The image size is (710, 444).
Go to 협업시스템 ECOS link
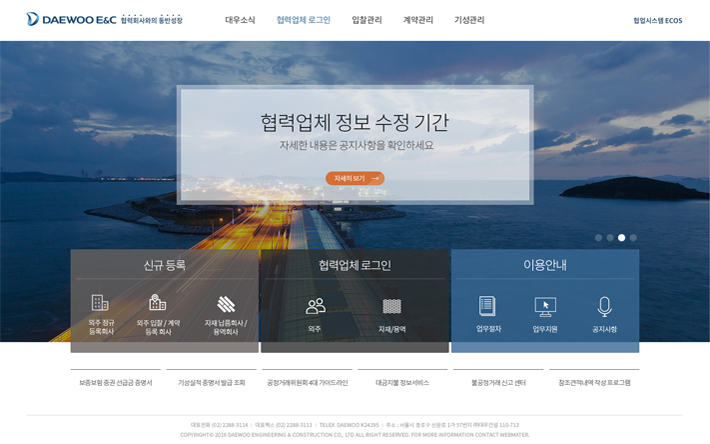tap(657, 20)
